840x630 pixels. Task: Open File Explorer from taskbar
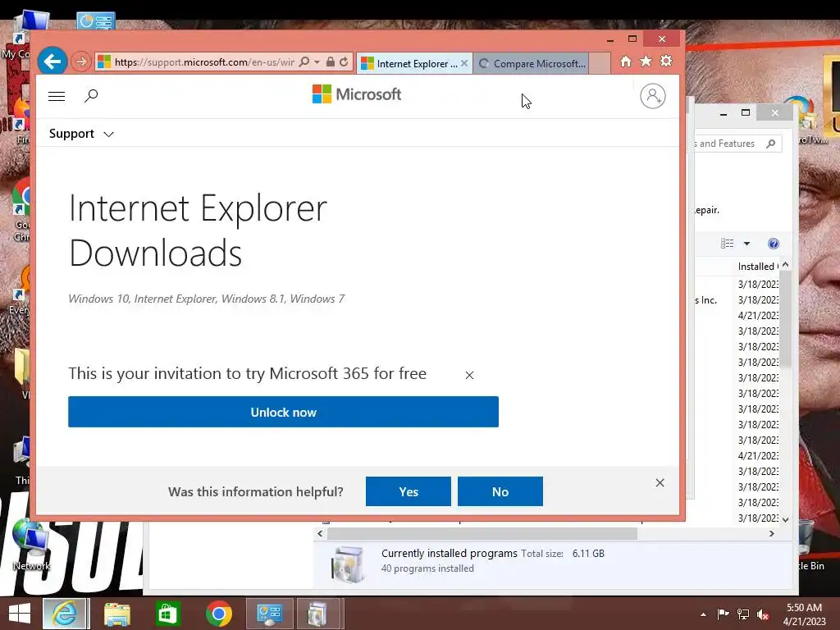[116, 614]
